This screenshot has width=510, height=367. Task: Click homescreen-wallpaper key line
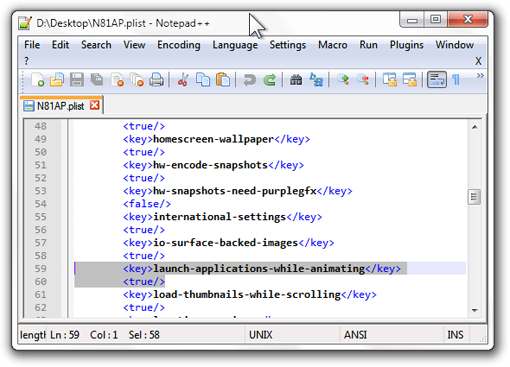[x=216, y=139]
